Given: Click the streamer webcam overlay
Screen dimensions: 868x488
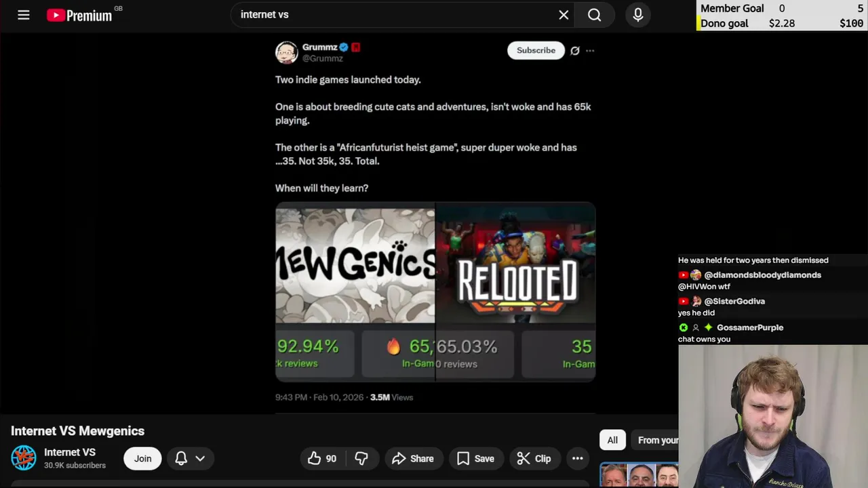Looking at the screenshot, I should 773,417.
